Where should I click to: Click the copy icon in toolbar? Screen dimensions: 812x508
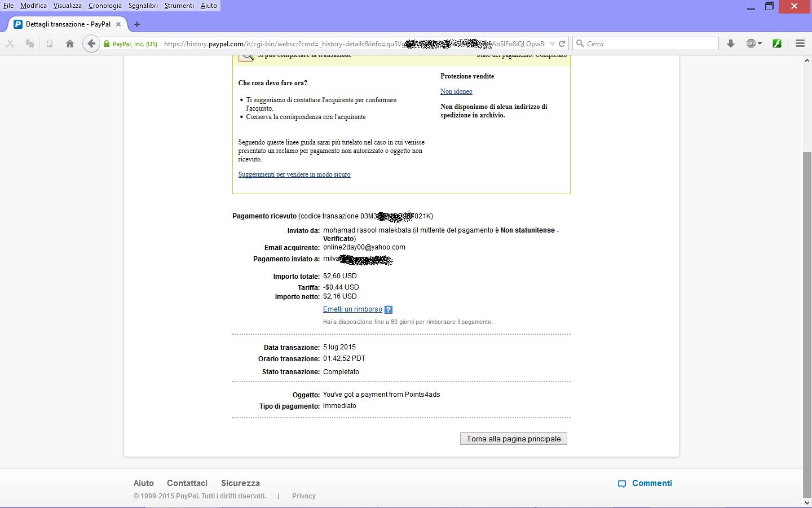click(30, 43)
